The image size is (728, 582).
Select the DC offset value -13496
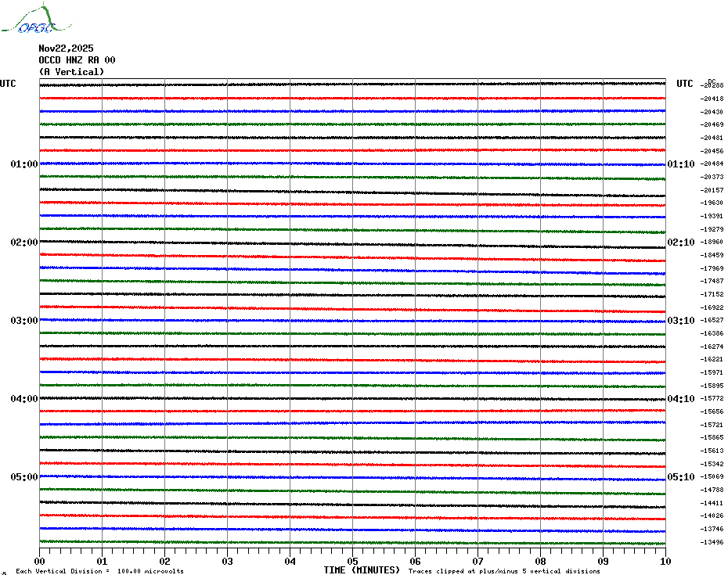tap(712, 542)
